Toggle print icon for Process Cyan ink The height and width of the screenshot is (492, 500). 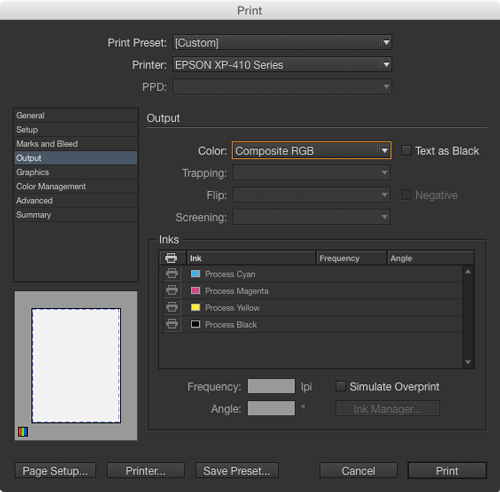pos(172,274)
